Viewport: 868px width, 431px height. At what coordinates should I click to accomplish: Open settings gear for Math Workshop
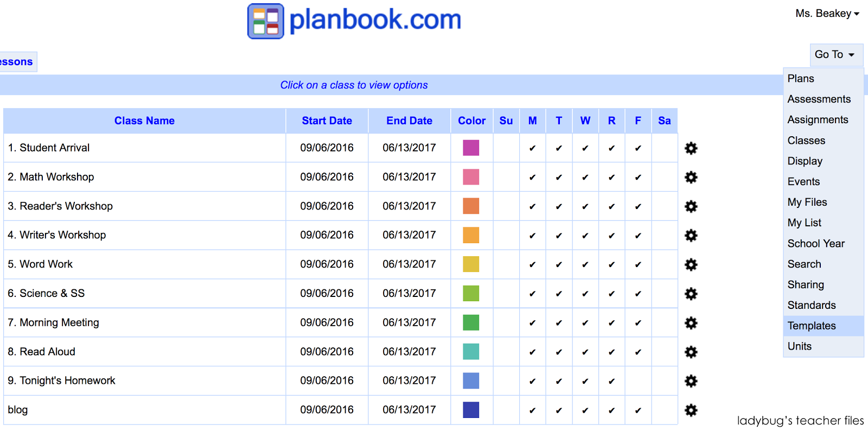click(691, 177)
